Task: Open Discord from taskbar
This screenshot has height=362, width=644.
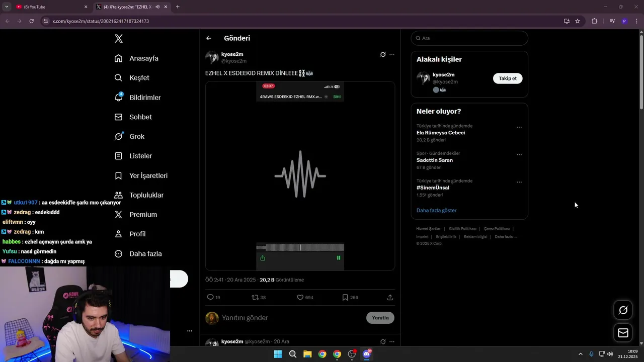Action: [367, 354]
